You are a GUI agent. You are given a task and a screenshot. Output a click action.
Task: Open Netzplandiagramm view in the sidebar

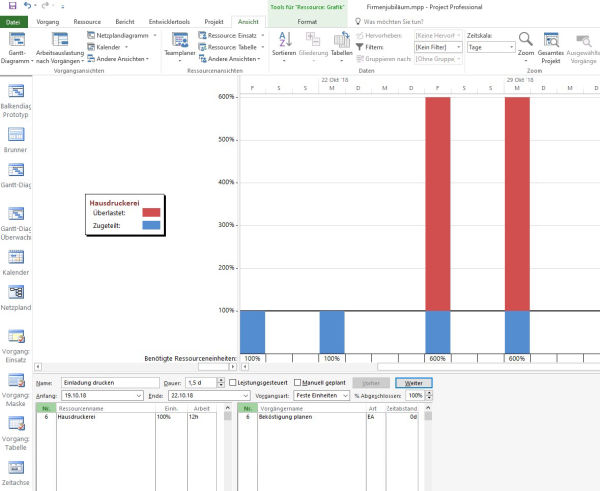pyautogui.click(x=17, y=295)
